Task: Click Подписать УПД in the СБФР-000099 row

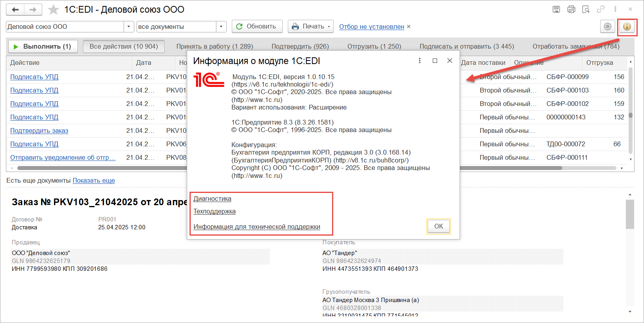Action: click(34, 77)
